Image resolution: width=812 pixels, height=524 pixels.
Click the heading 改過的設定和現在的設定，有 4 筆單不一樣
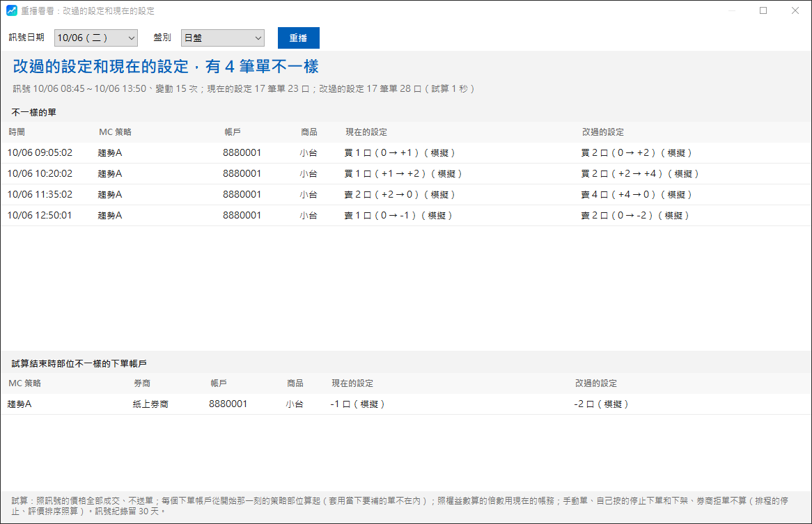pos(166,66)
